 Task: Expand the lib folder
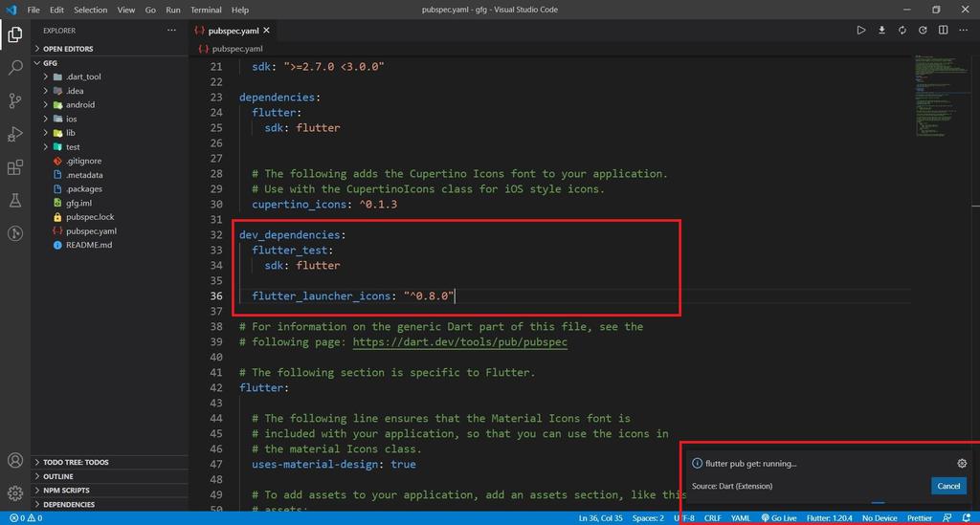[x=109, y=133]
